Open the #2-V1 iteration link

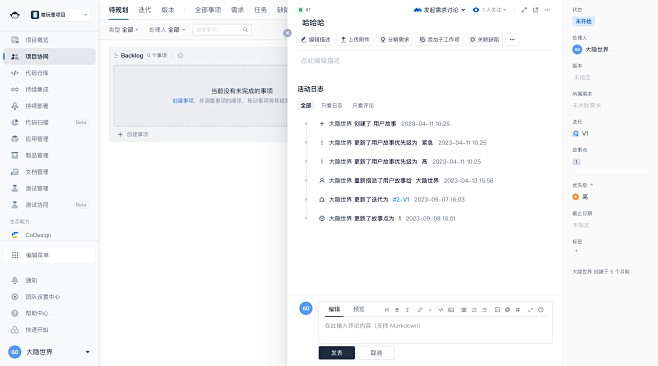[401, 200]
